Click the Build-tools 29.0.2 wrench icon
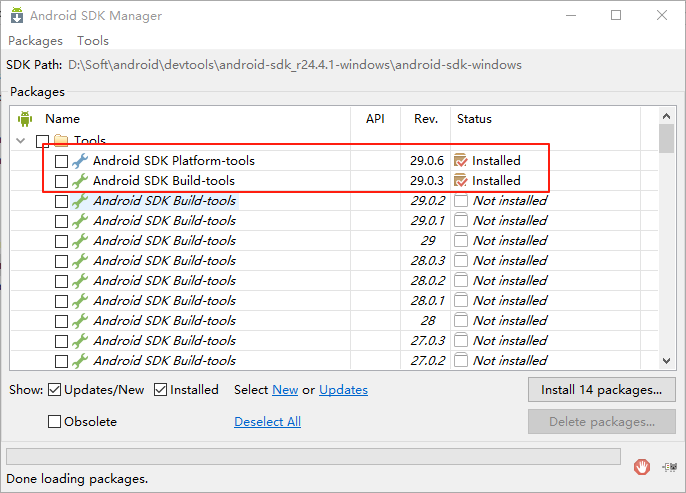686x493 pixels. coord(80,201)
